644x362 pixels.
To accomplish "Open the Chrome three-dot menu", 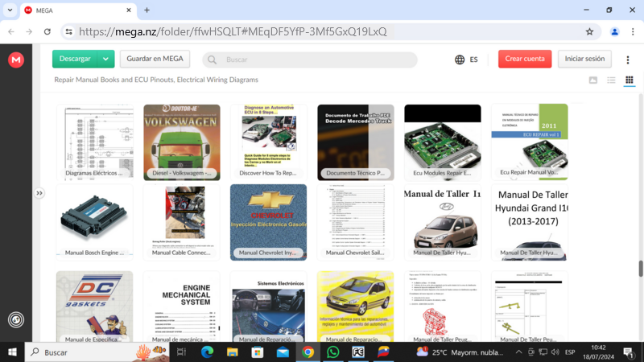I will pos(633,31).
